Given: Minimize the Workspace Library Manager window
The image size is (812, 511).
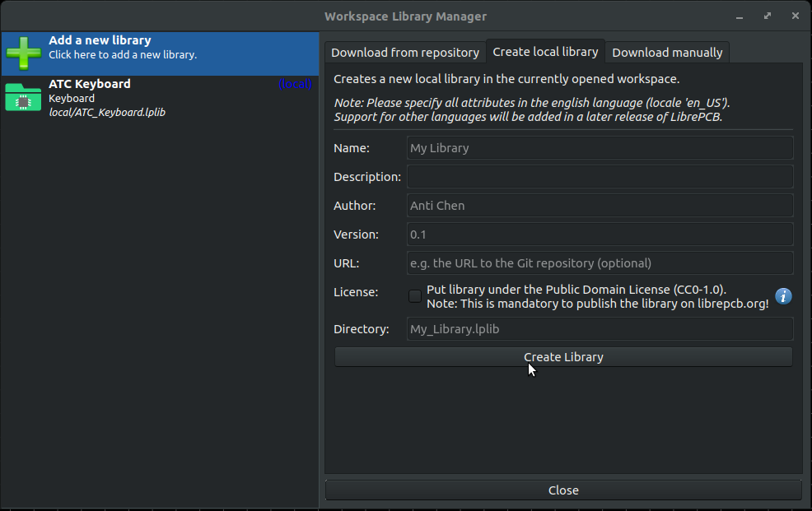Looking at the screenshot, I should tap(740, 16).
